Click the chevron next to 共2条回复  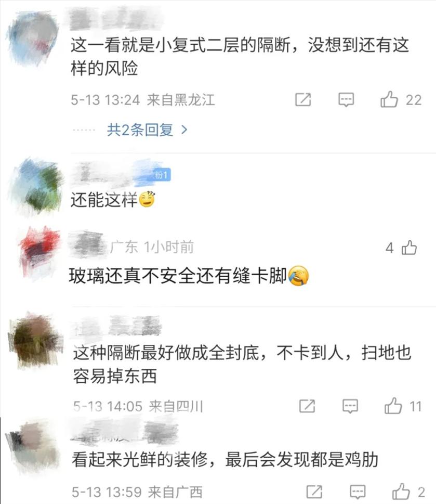point(184,130)
